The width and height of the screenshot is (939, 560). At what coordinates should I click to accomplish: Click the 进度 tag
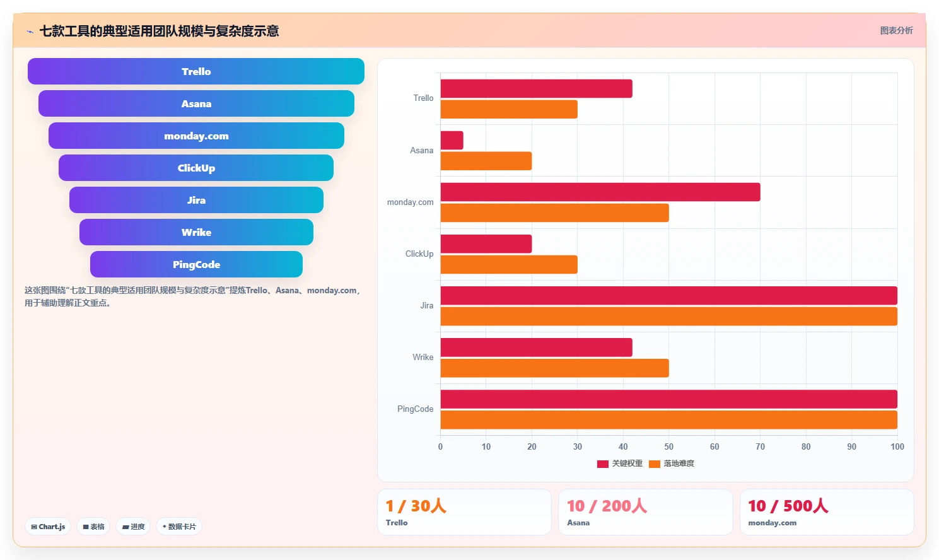[x=133, y=527]
